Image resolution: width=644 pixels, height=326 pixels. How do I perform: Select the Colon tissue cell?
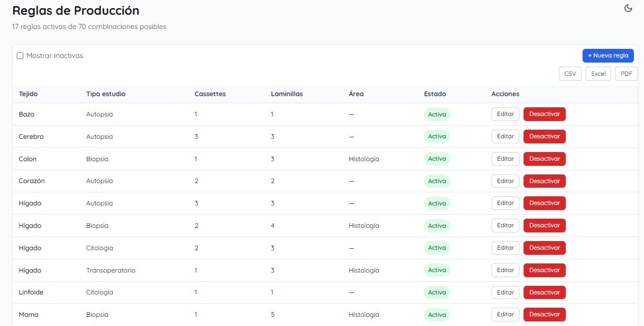(x=27, y=159)
